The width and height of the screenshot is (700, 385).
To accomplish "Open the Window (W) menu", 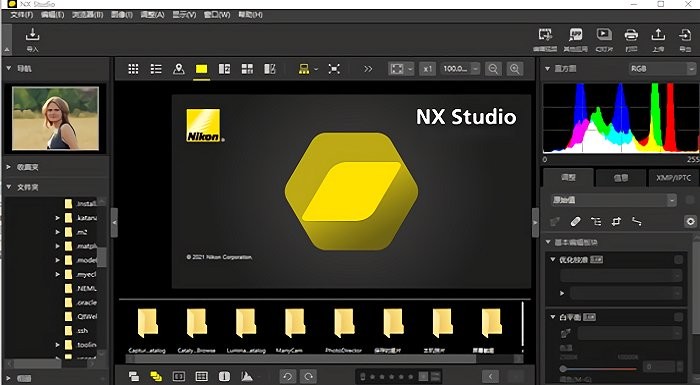I will 217,15.
